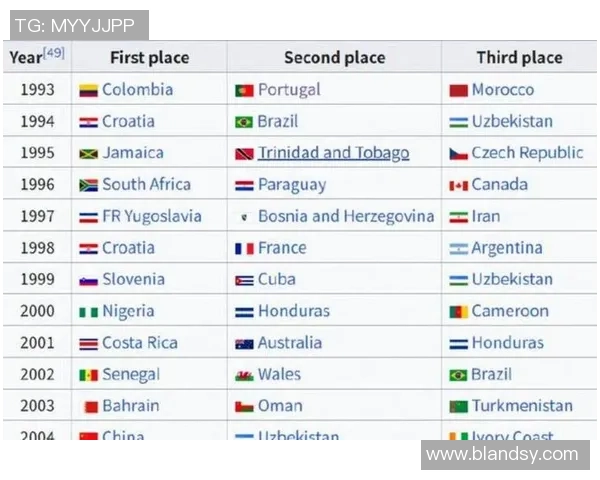The image size is (600, 480).
Task: Open the Trinidad and Tobago link
Action: pyautogui.click(x=333, y=153)
